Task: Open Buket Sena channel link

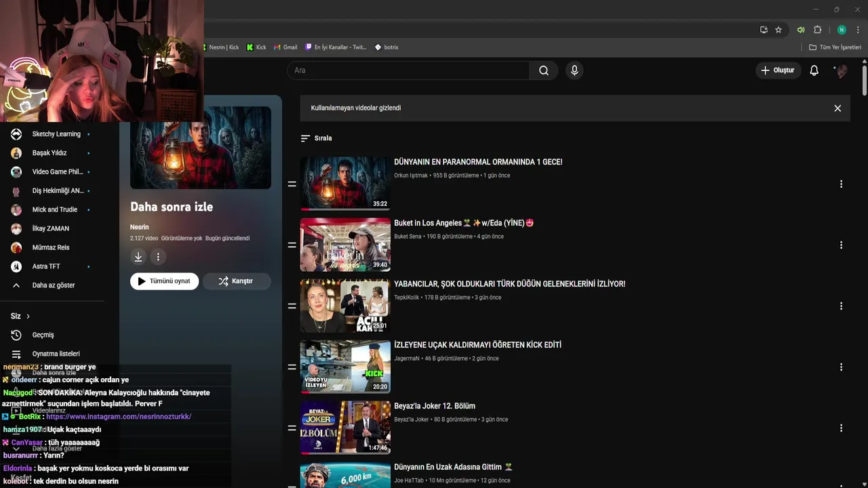Action: (408, 237)
